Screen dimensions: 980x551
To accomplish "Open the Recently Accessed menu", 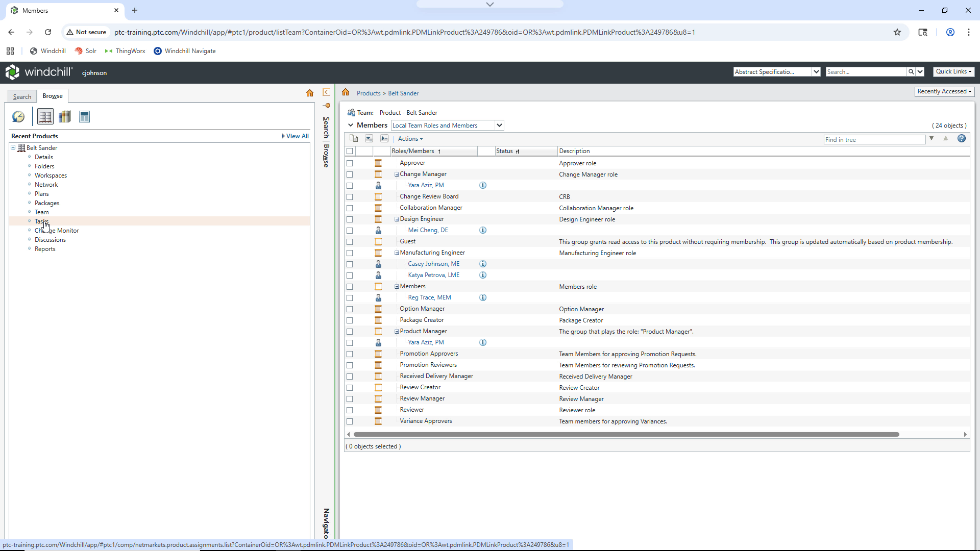I will click(944, 91).
